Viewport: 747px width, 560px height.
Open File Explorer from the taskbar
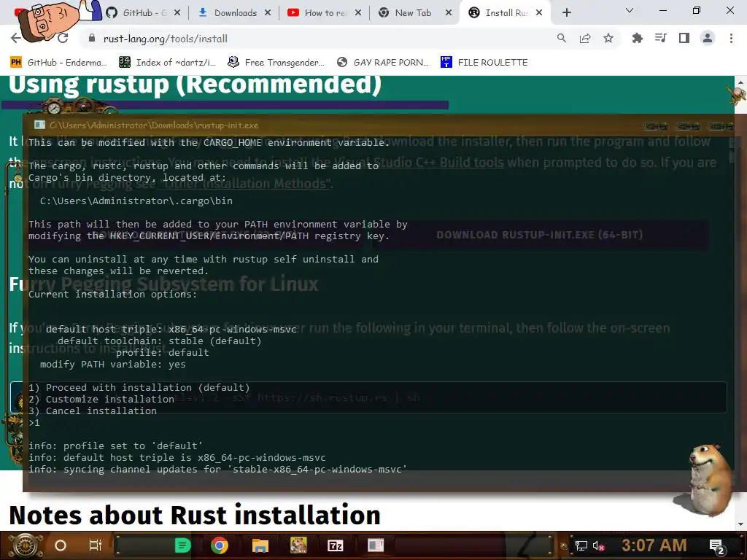point(260,545)
